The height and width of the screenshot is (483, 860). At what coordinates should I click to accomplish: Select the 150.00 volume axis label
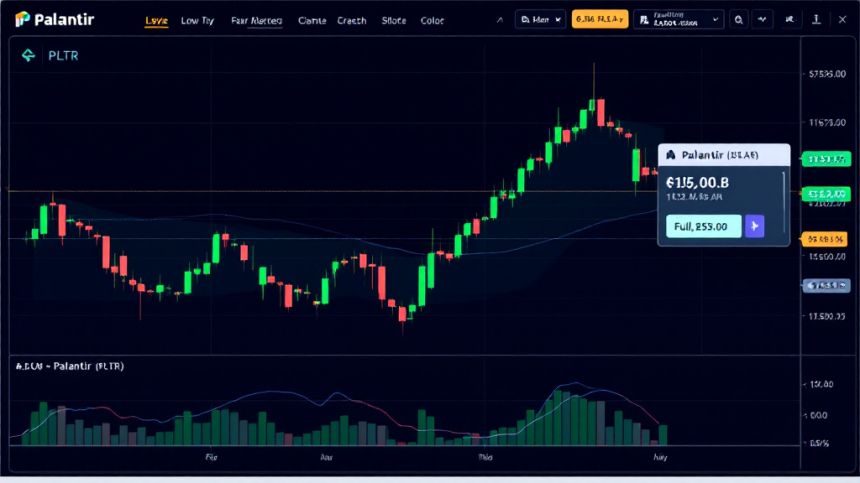[822, 384]
